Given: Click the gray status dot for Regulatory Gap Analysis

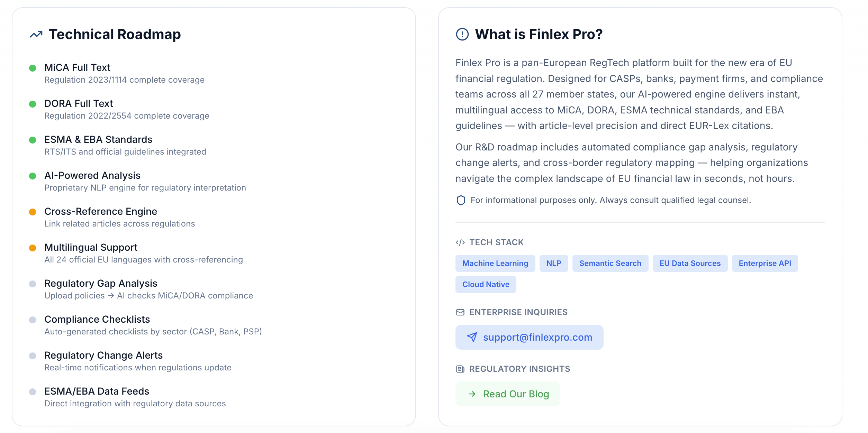Looking at the screenshot, I should (33, 284).
